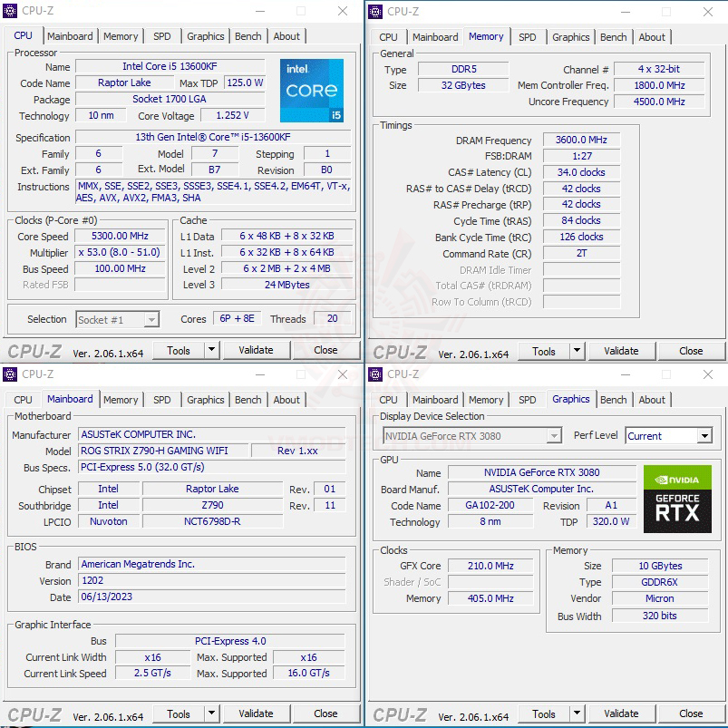Open About tab in Graphics window
This screenshot has height=728, width=728.
[652, 400]
